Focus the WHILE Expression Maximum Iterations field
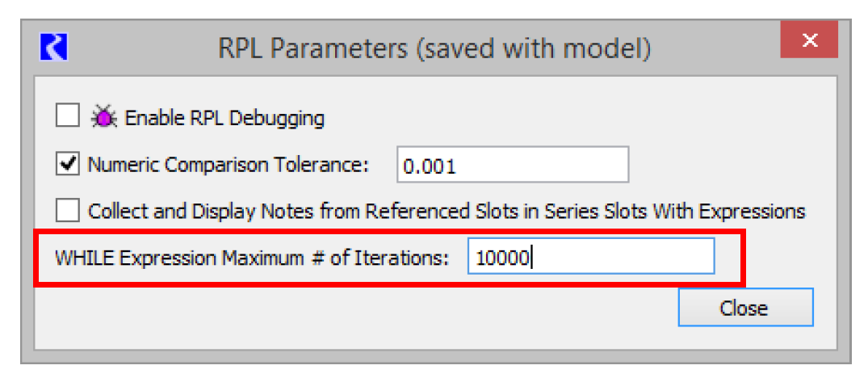Screen dimensions: 868x378 tap(590, 258)
